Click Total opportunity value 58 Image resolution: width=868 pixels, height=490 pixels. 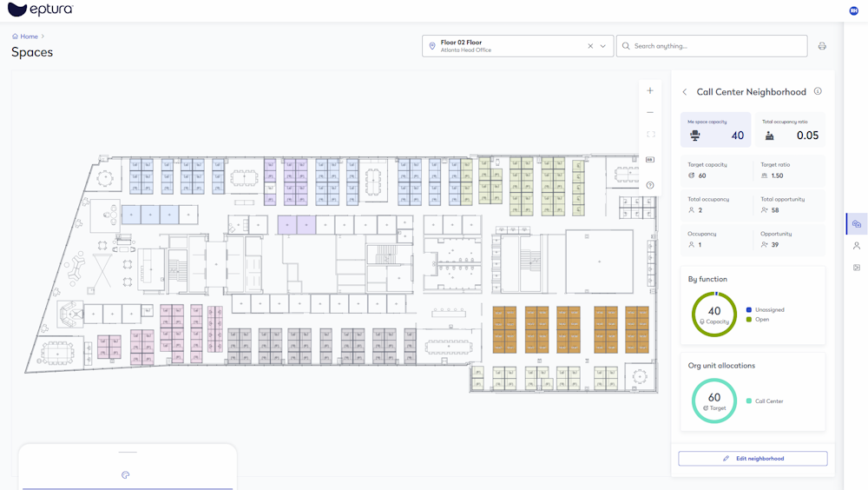click(x=775, y=210)
